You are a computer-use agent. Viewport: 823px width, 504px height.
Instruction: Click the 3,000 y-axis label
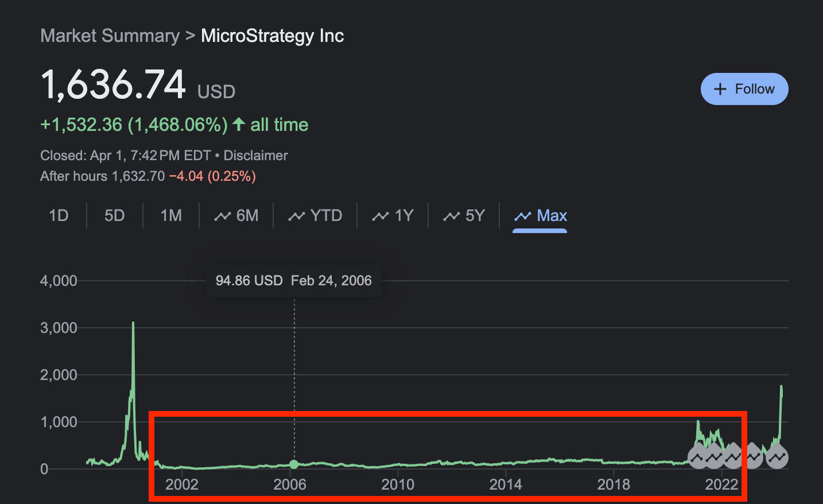click(59, 328)
